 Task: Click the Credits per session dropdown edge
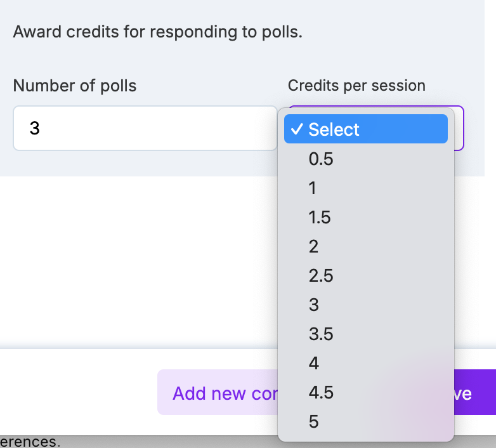pos(459,128)
